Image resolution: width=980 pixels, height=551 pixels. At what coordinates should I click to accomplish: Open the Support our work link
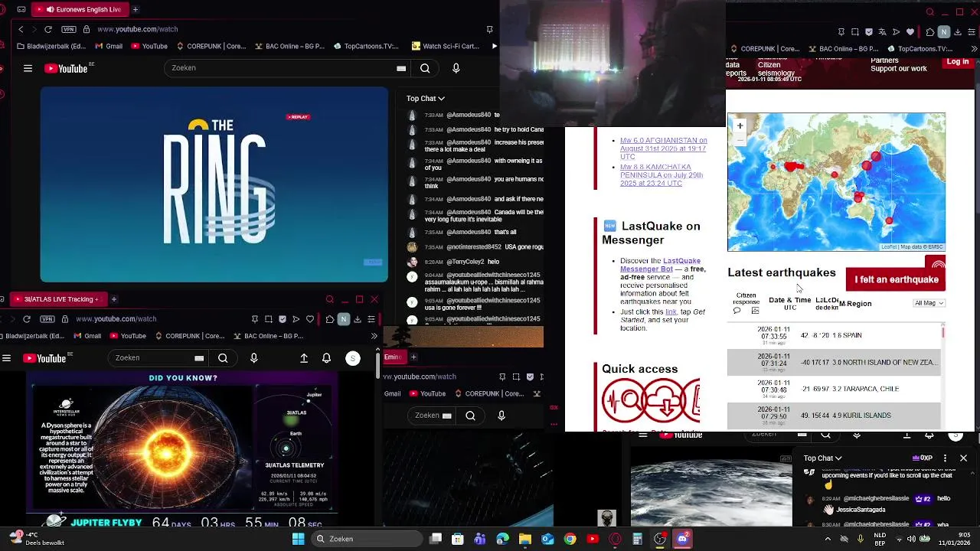(899, 69)
